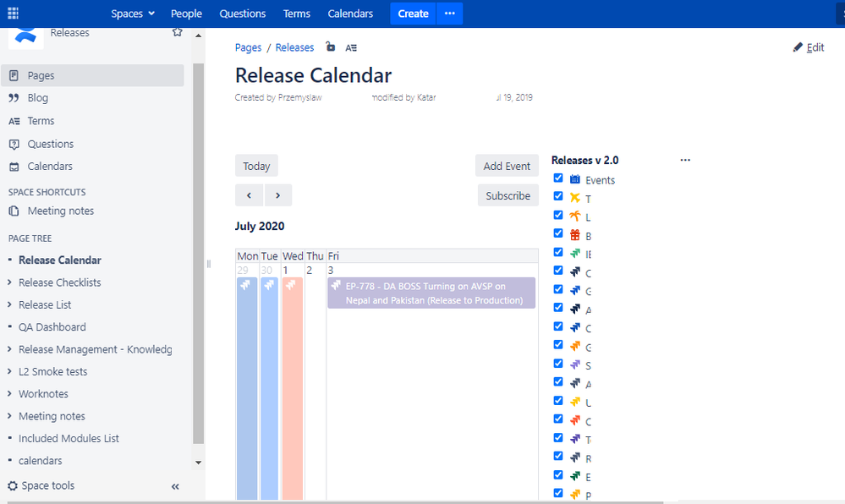The image size is (845, 504).
Task: Expand the Release List tree node
Action: point(9,304)
